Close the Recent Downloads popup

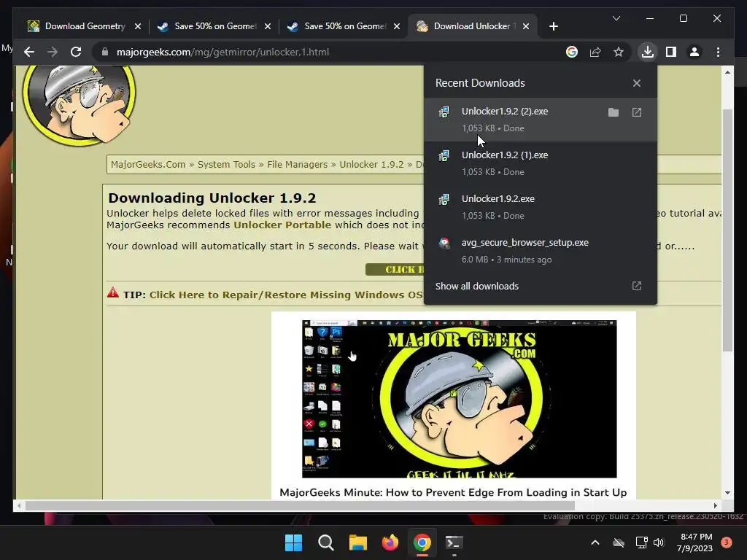(x=636, y=83)
